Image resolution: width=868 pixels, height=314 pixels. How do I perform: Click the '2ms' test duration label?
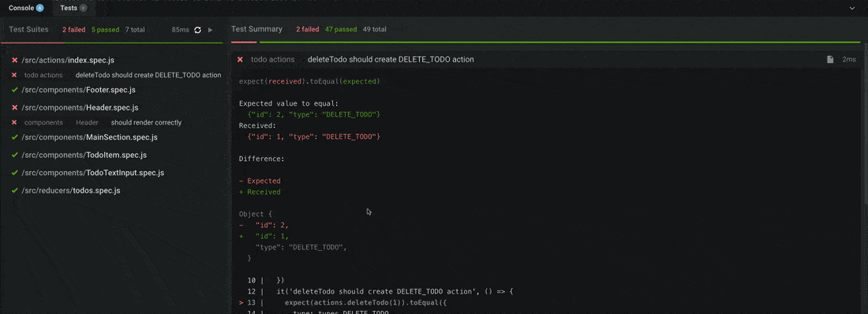coord(849,59)
